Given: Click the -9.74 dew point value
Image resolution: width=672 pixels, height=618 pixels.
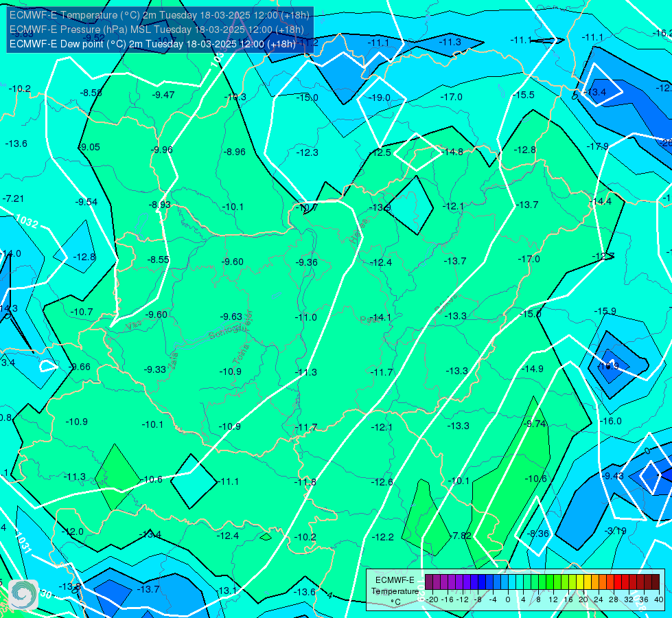Looking at the screenshot, I should 535,424.
